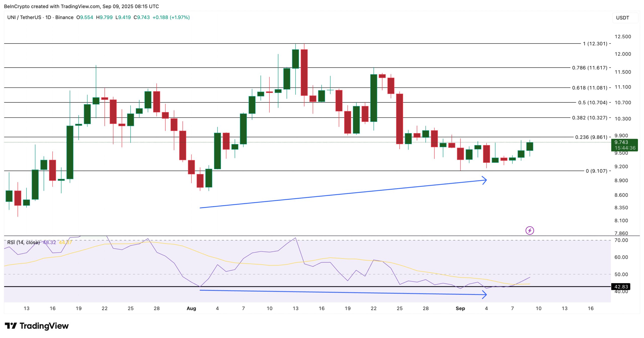Select the 0.382 (10.327) Fibonacci label

(x=589, y=118)
